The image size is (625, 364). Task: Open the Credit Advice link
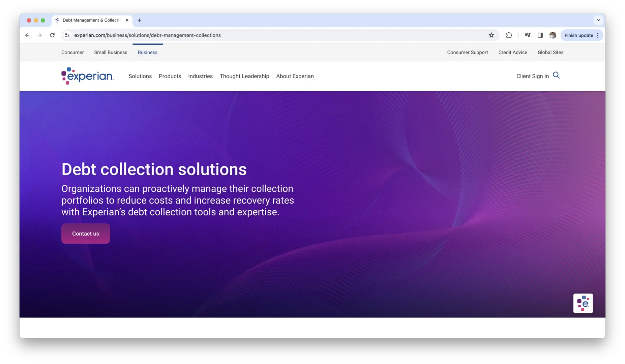point(513,52)
